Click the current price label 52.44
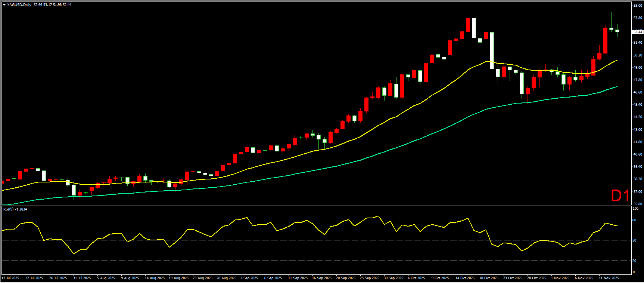The height and width of the screenshot is (283, 644). point(638,32)
